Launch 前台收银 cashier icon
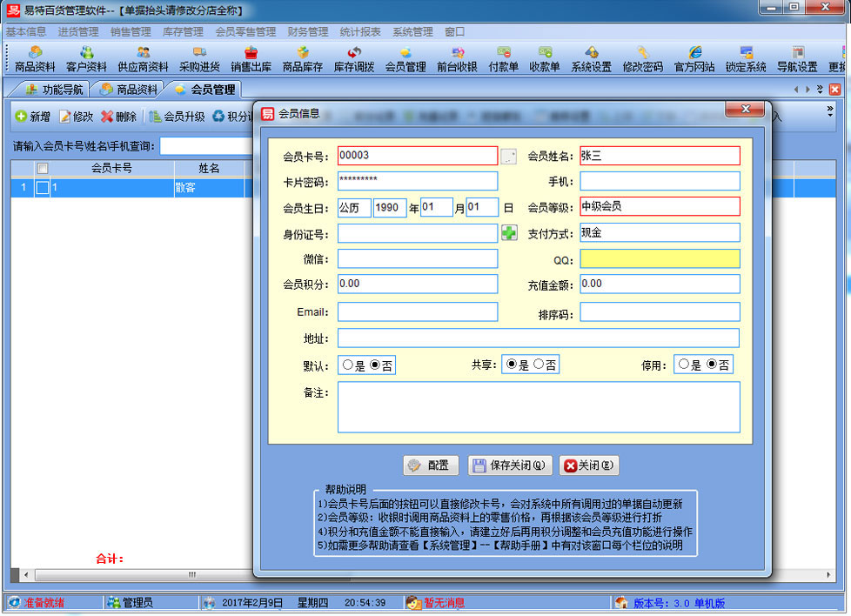The width and height of the screenshot is (851, 616). point(457,59)
